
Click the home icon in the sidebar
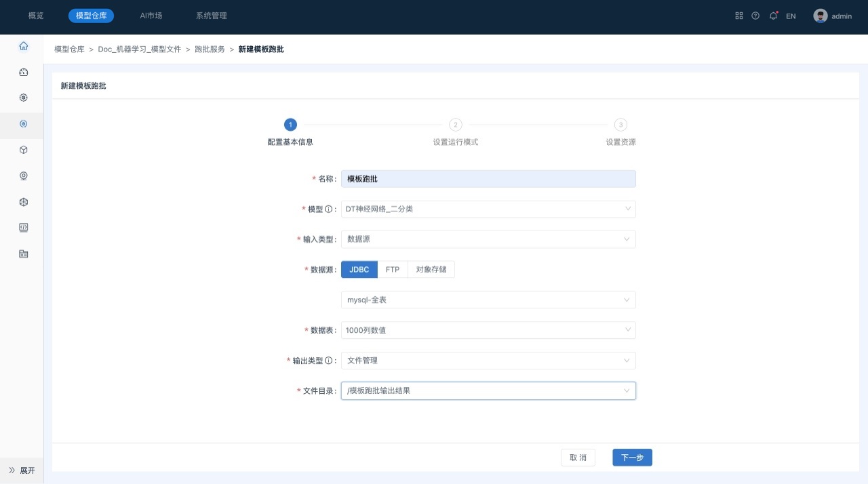pyautogui.click(x=24, y=46)
